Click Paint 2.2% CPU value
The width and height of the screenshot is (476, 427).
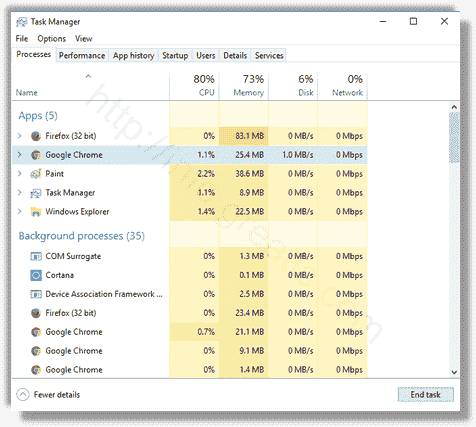[x=206, y=174]
